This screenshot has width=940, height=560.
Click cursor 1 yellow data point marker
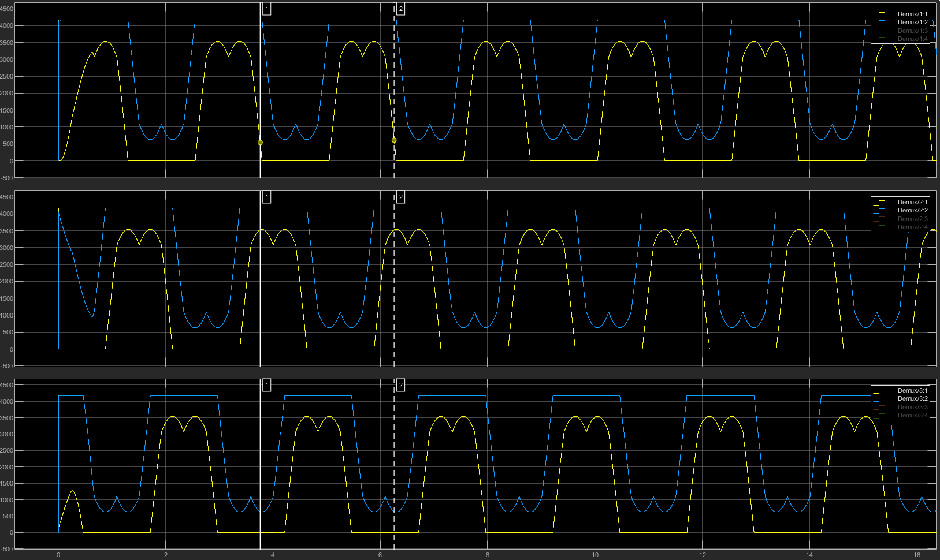click(260, 143)
